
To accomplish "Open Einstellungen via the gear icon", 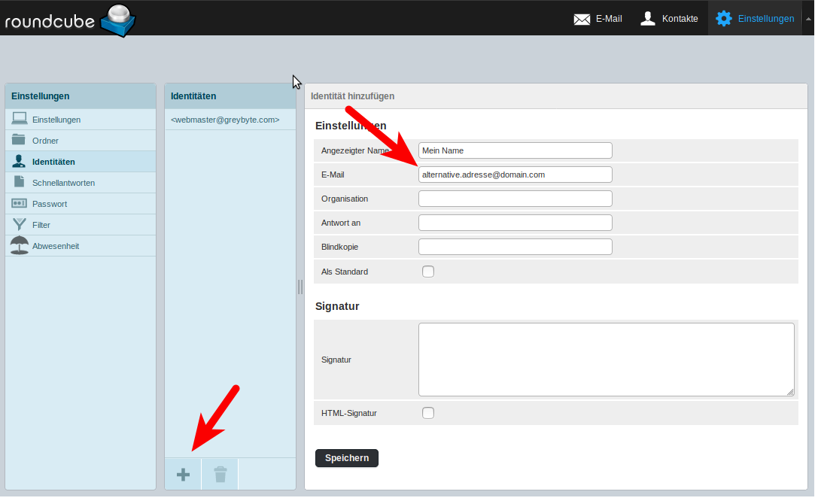I will [x=724, y=19].
